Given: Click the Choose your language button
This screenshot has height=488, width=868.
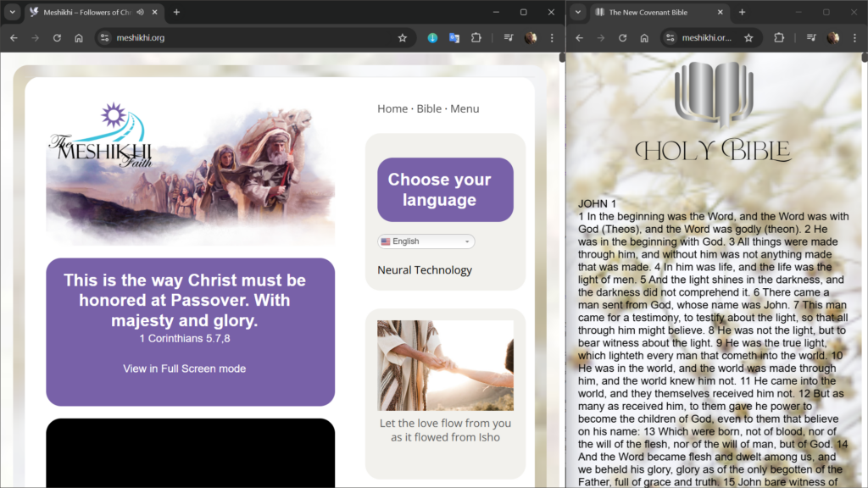Looking at the screenshot, I should (445, 190).
